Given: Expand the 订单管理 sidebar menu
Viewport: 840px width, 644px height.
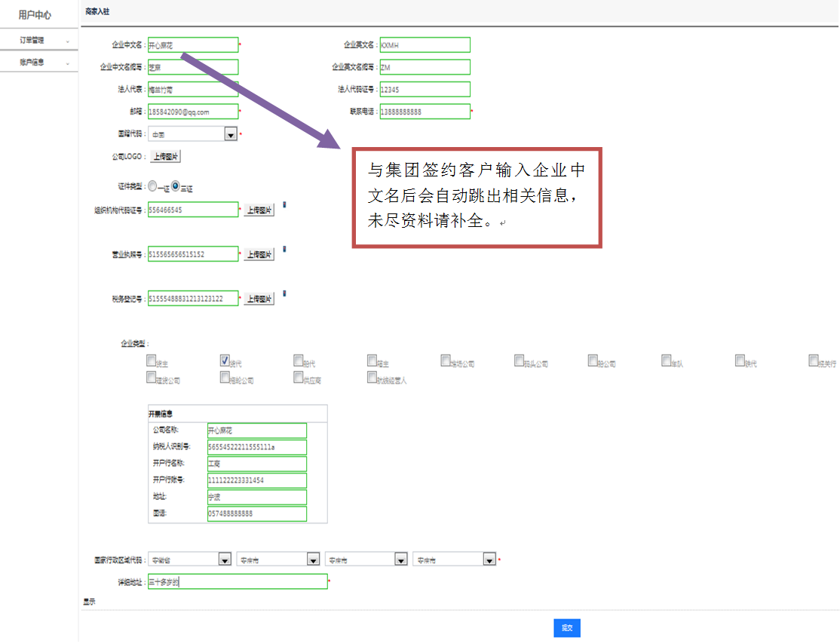Looking at the screenshot, I should 39,41.
